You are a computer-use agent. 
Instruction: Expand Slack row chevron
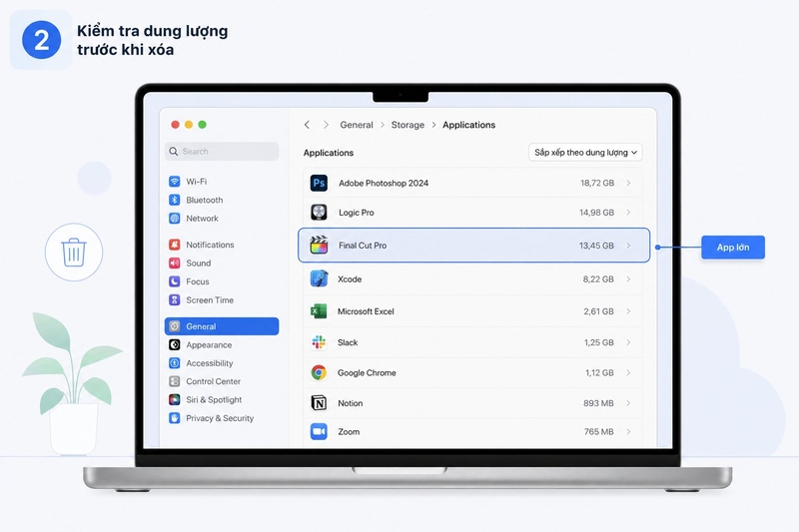coord(628,342)
